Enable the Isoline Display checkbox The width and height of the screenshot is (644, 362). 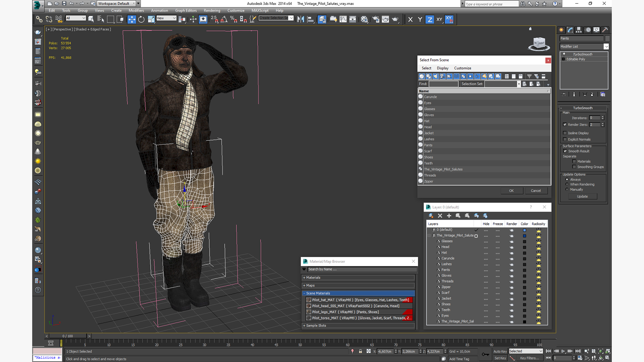[x=565, y=133]
